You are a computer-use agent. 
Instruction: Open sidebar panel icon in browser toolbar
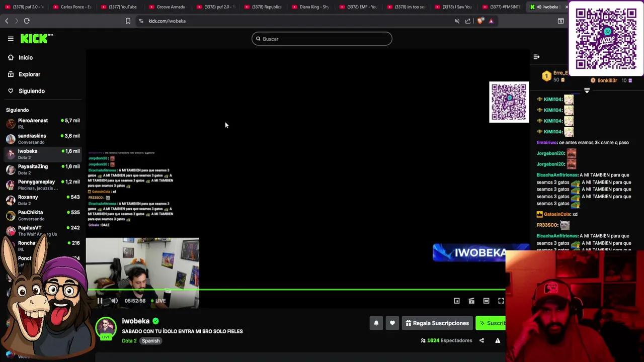560,21
